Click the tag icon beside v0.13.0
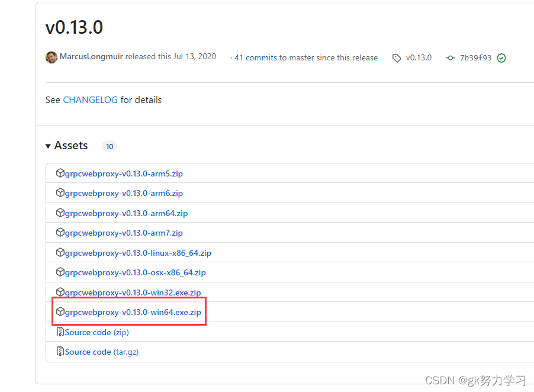 point(397,58)
